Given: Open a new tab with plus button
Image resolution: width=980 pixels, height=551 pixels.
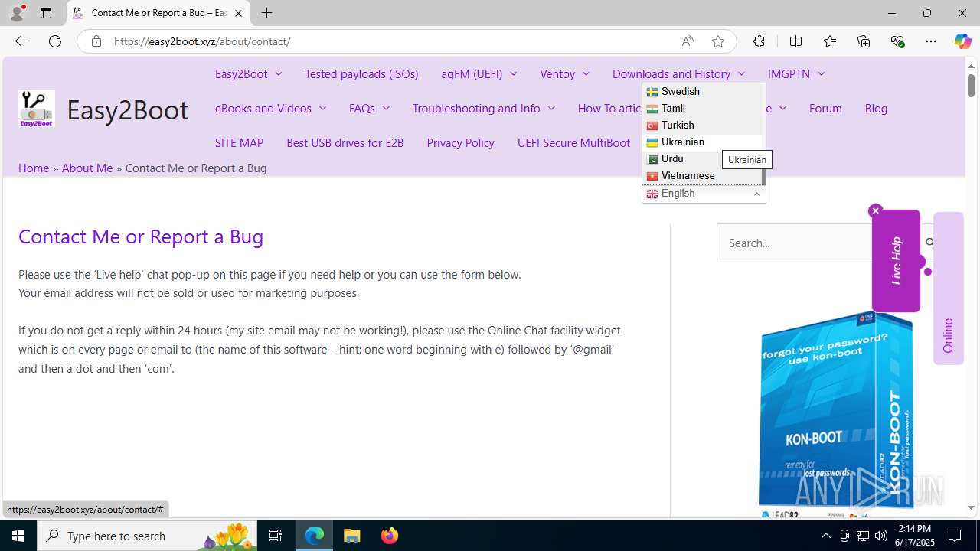Looking at the screenshot, I should 266,13.
